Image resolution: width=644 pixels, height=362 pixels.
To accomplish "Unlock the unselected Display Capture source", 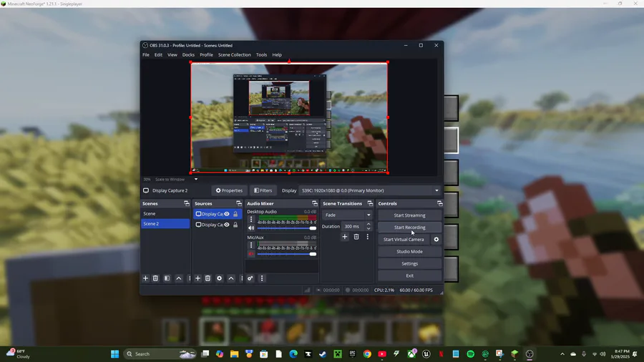I will tap(235, 225).
